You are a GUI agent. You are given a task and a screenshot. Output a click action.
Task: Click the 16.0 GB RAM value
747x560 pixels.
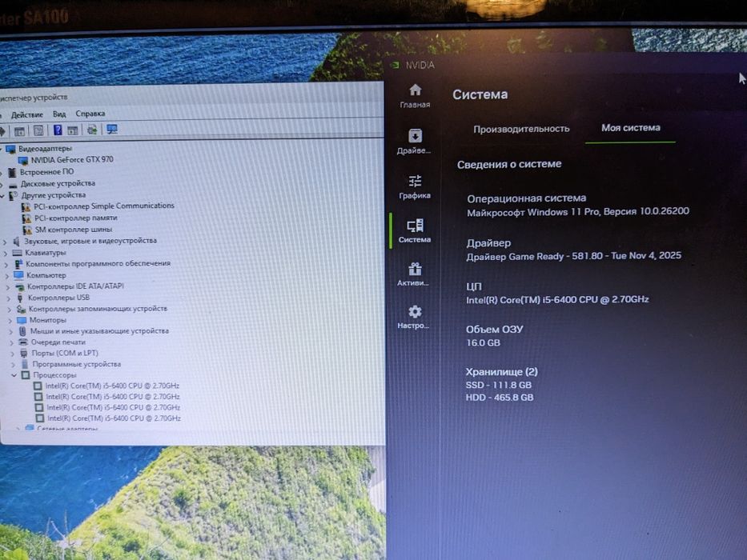point(483,343)
